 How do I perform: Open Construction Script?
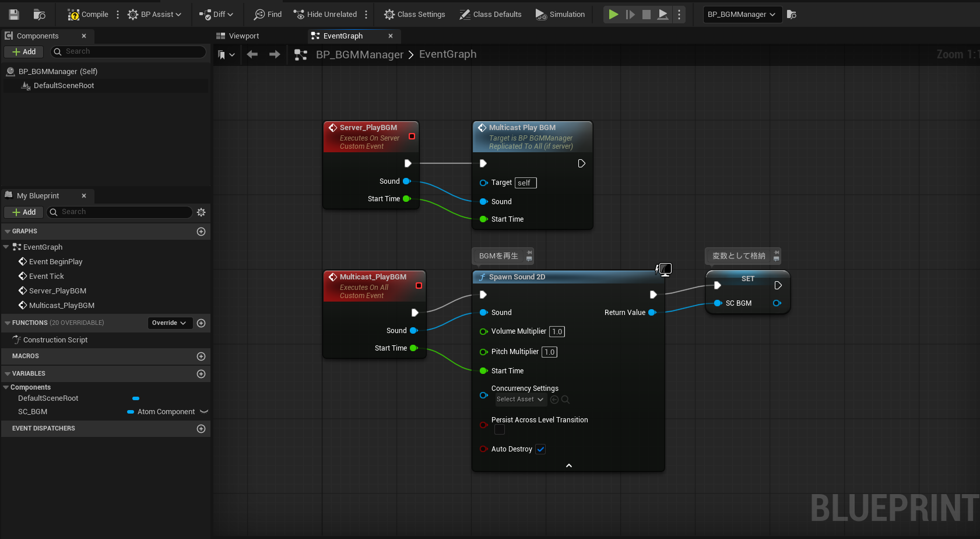pyautogui.click(x=55, y=340)
